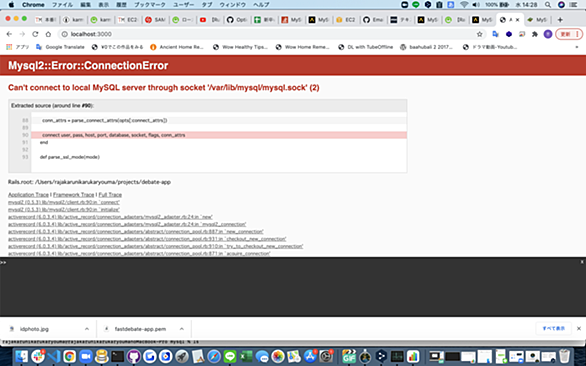Open the 'try_to_checkout_new_connection' trace line
Screen dimensions: 586x366
click(x=155, y=246)
